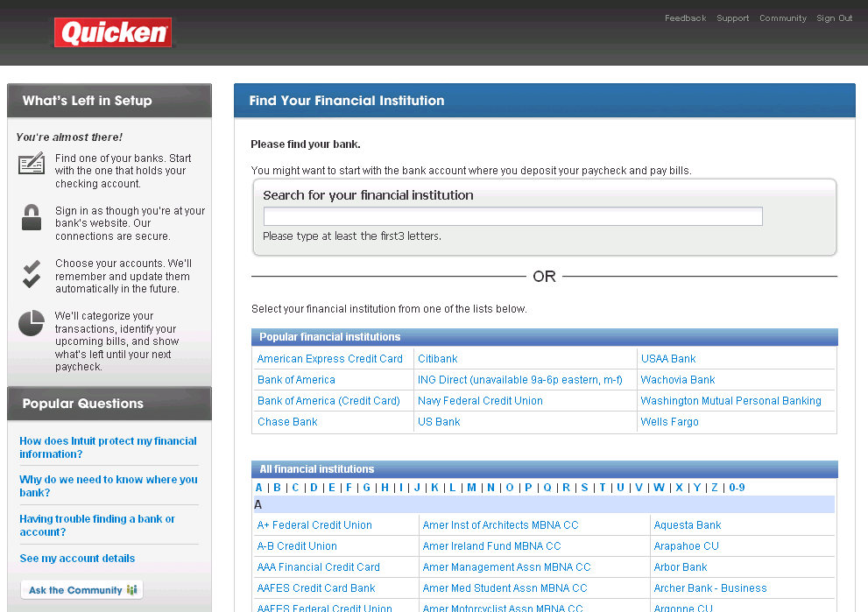This screenshot has height=612, width=868.
Task: Choose Archer Bank - Business
Action: click(x=710, y=588)
